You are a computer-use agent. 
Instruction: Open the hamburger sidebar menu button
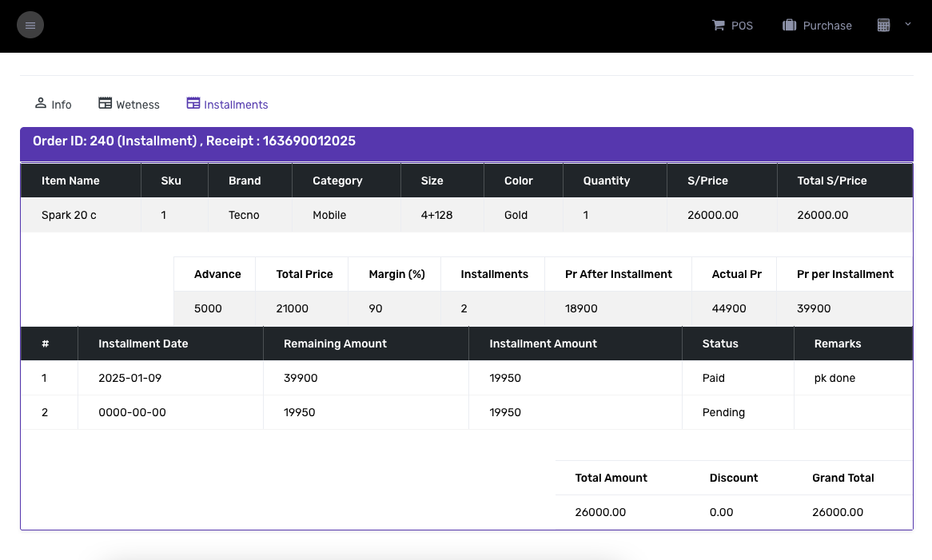[30, 25]
